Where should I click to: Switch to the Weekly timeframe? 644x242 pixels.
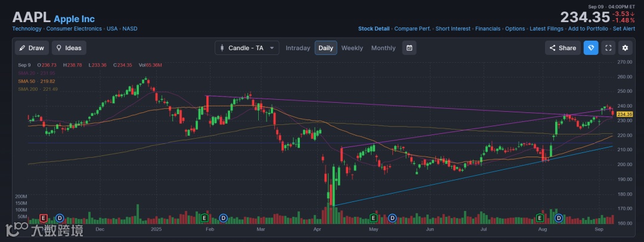coord(352,48)
